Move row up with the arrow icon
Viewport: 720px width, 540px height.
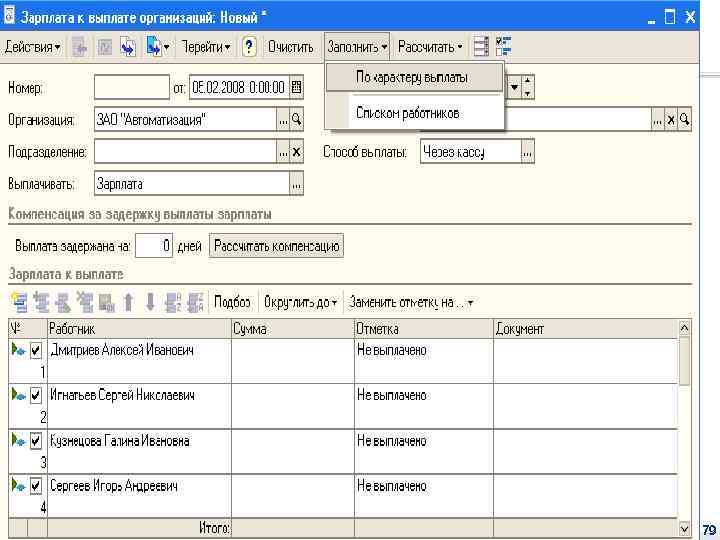[x=129, y=302]
